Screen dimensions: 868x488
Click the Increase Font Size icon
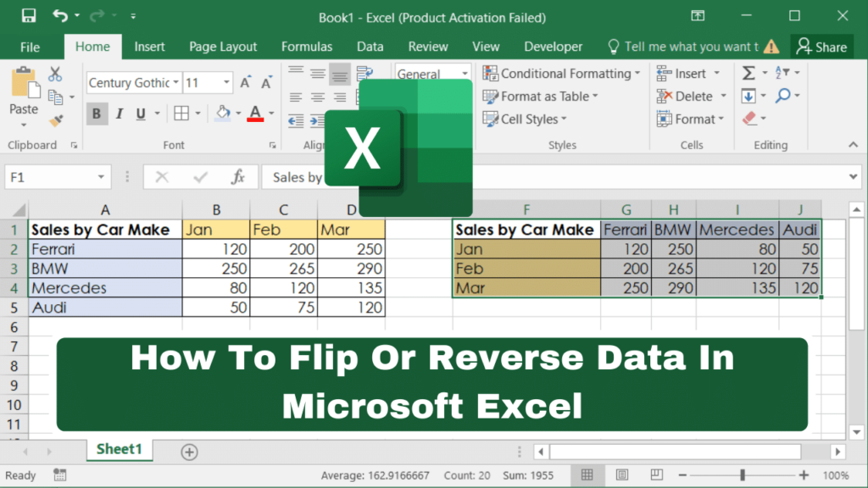tap(246, 82)
